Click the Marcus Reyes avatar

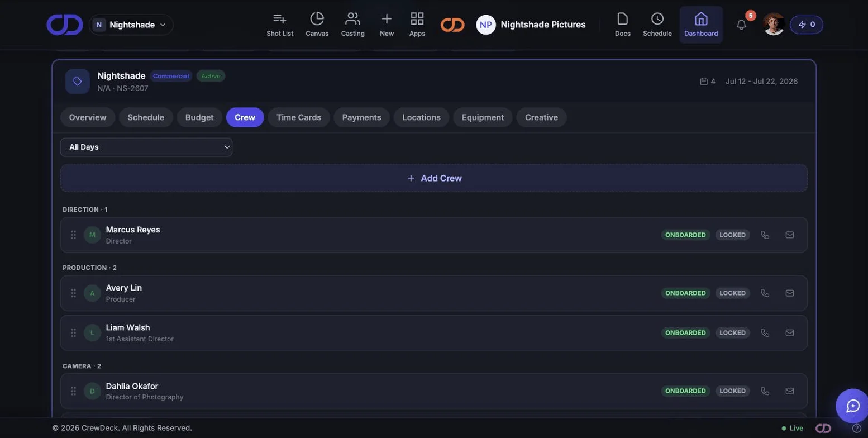(92, 235)
